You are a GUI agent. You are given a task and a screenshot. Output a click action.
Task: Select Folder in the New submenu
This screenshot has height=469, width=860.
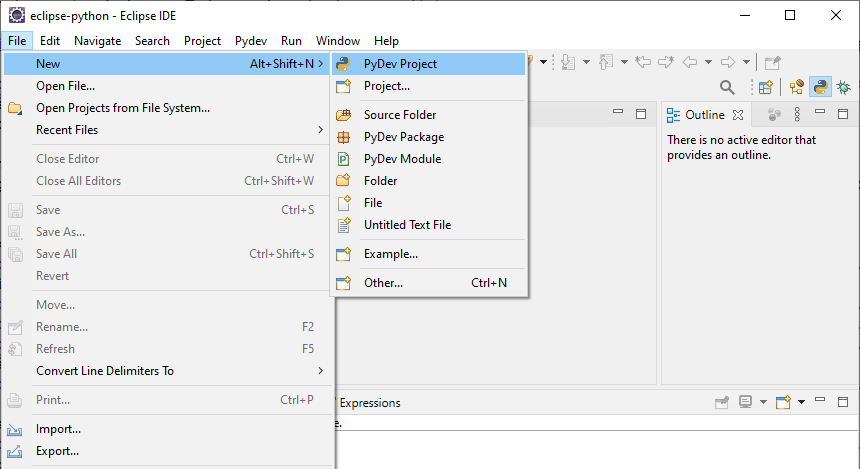428,180
